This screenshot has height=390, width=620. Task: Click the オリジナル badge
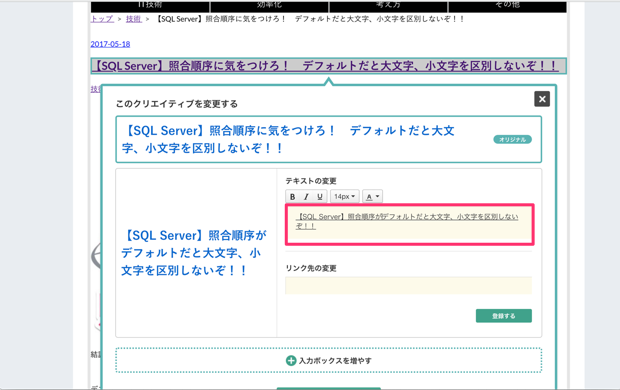click(512, 139)
